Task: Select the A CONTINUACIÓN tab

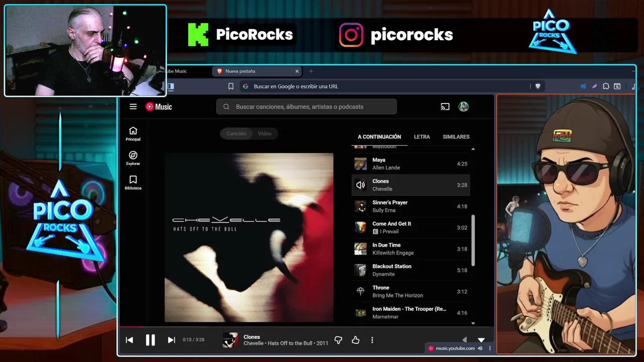Action: (379, 137)
